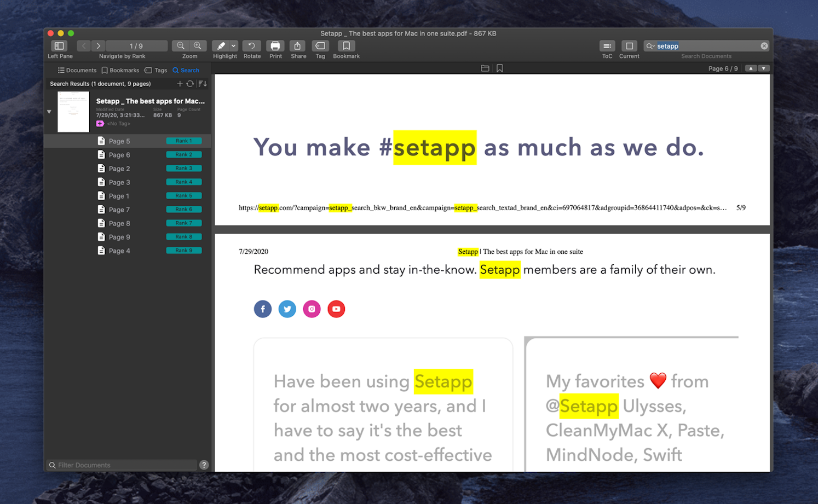This screenshot has width=818, height=504.
Task: Go to the next page with the forward arrow
Action: tap(98, 46)
